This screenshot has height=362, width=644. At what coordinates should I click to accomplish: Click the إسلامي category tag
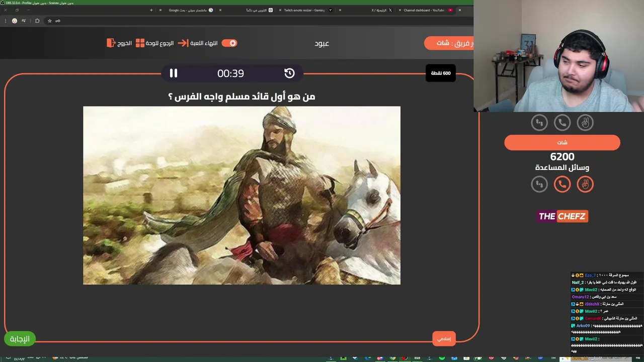pyautogui.click(x=444, y=339)
